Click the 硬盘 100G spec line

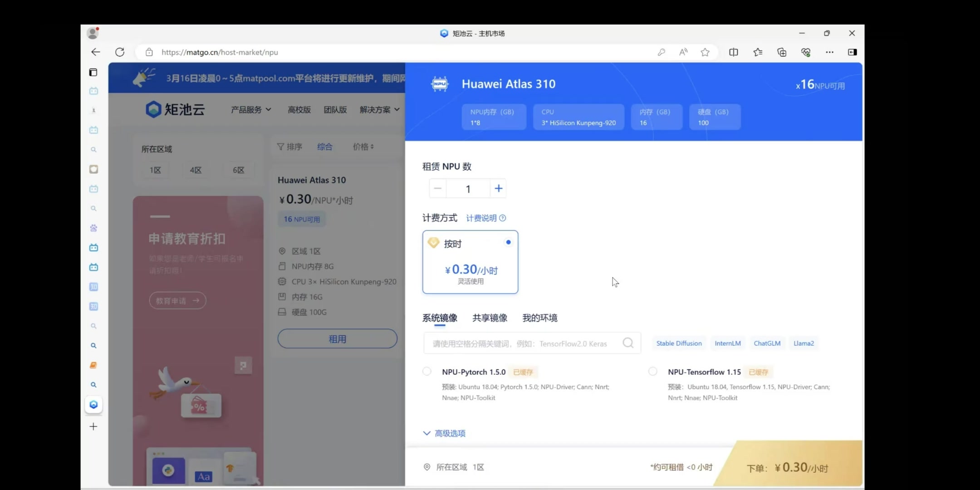click(x=302, y=312)
